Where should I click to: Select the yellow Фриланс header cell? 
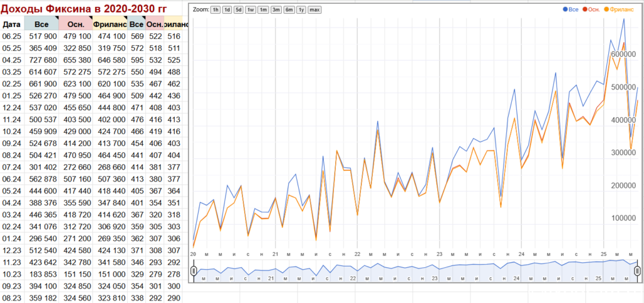click(110, 25)
